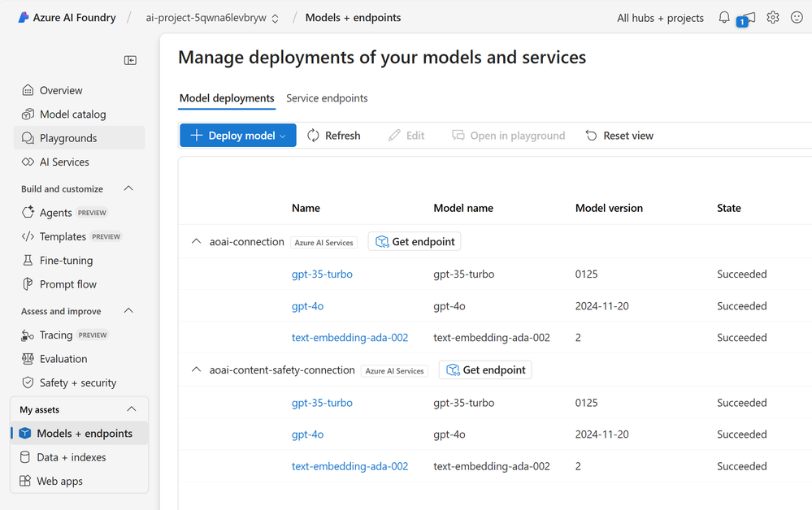Open All hubs + projects link
The height and width of the screenshot is (510, 812).
660,18
